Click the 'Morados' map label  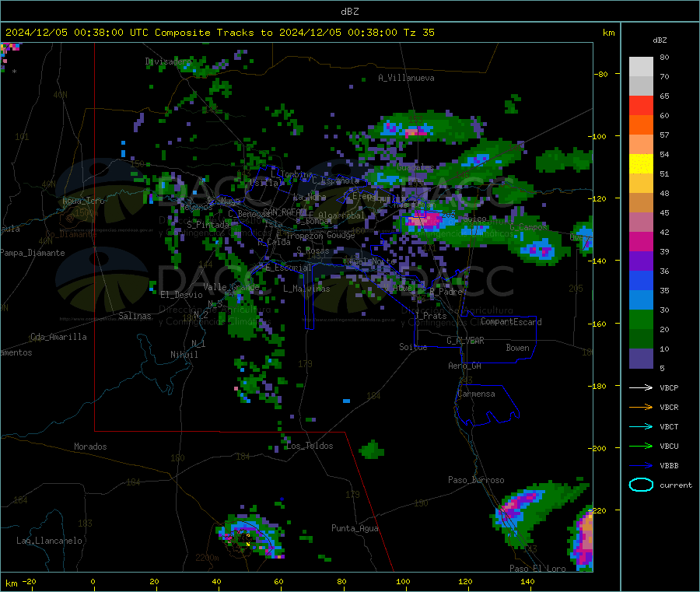pos(90,447)
